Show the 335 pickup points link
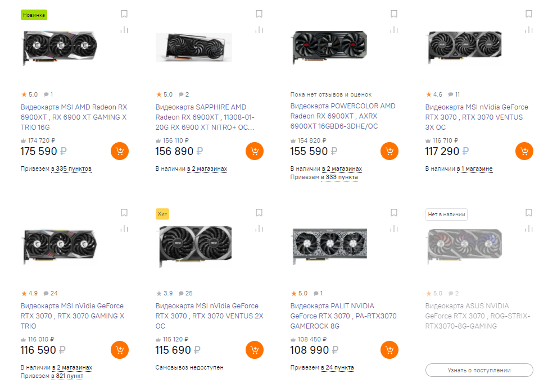This screenshot has width=539, height=392. point(71,168)
